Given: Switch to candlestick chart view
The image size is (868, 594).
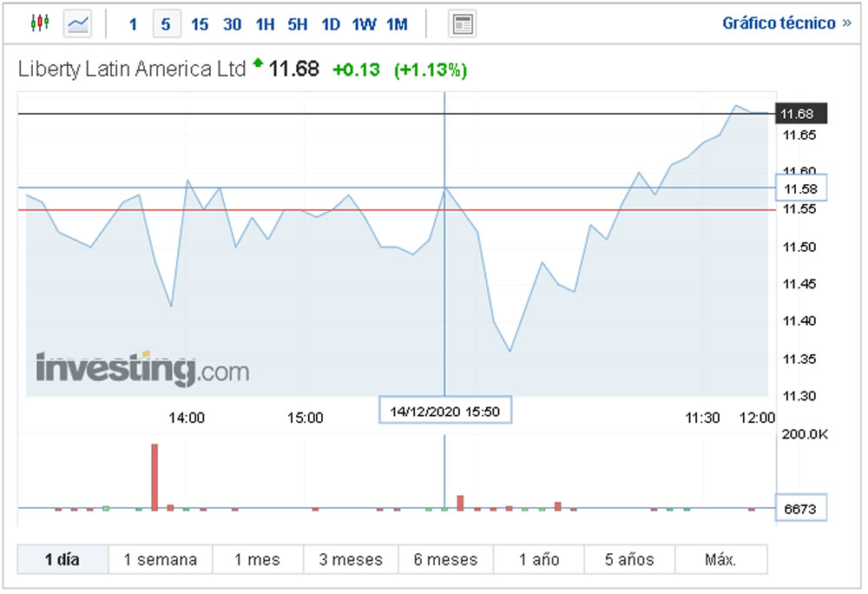Looking at the screenshot, I should pos(40,23).
